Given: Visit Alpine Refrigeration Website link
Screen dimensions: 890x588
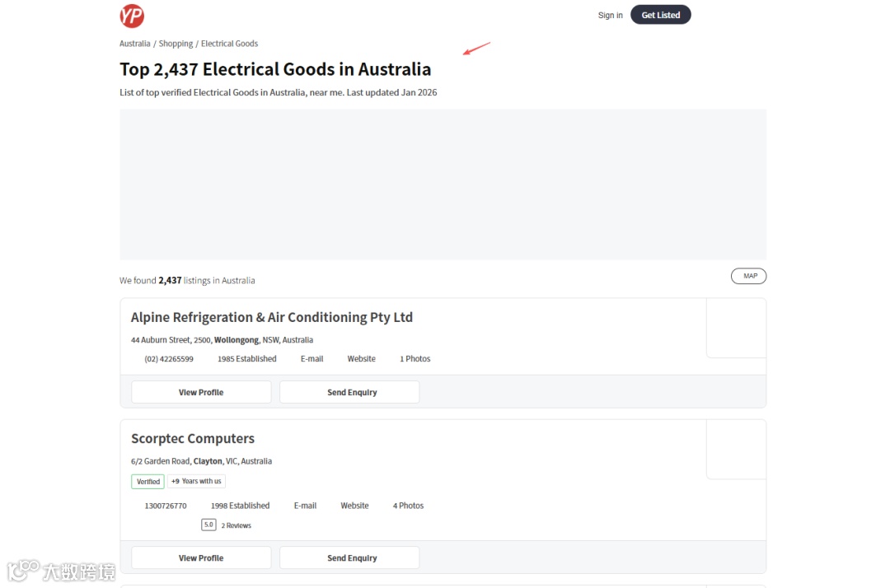Looking at the screenshot, I should (362, 359).
